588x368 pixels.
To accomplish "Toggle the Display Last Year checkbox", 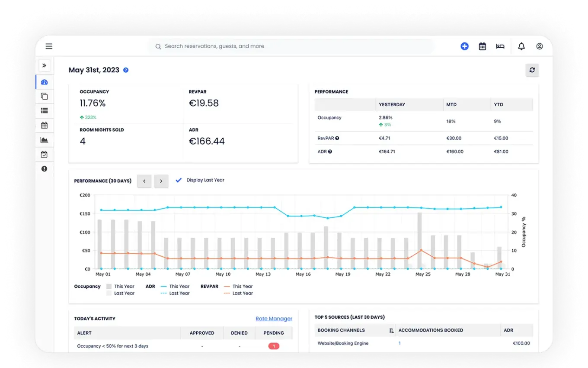I will 179,180.
